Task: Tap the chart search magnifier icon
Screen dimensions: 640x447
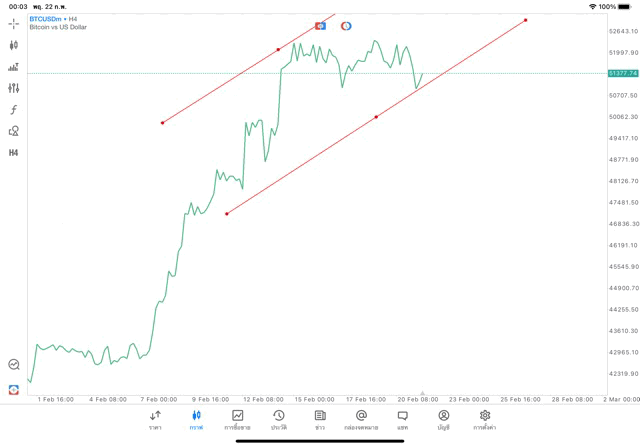Action: click(x=14, y=365)
